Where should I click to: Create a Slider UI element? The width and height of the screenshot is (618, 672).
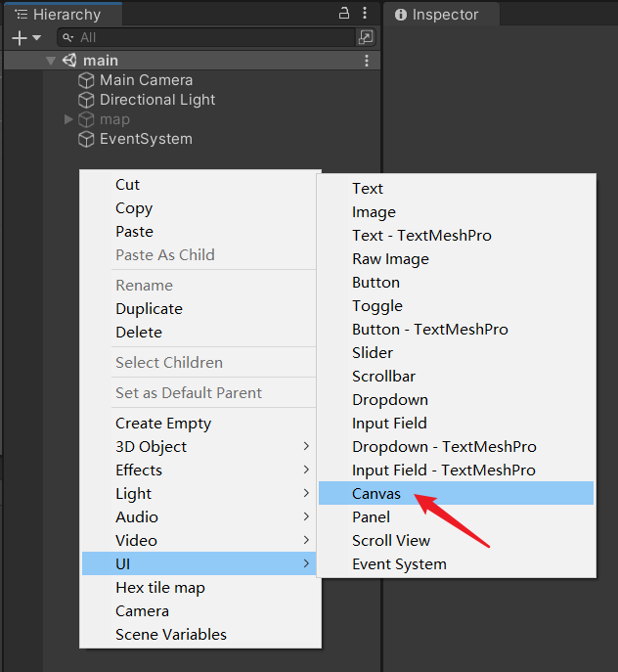coord(456,353)
